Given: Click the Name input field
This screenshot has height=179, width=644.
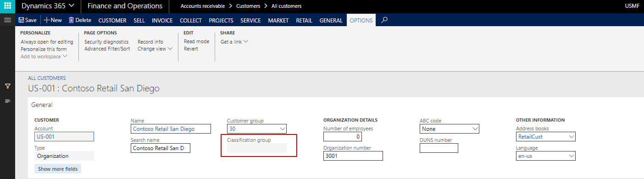Looking at the screenshot, I should click(171, 129).
